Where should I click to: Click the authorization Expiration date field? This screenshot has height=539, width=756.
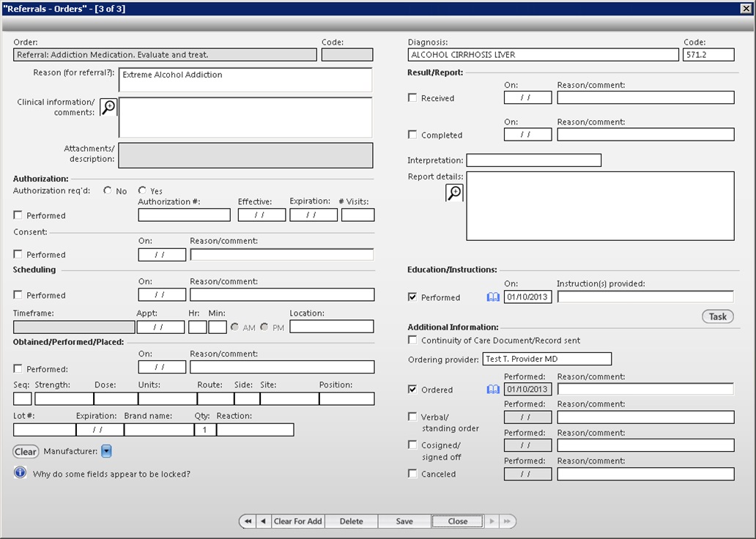(314, 215)
